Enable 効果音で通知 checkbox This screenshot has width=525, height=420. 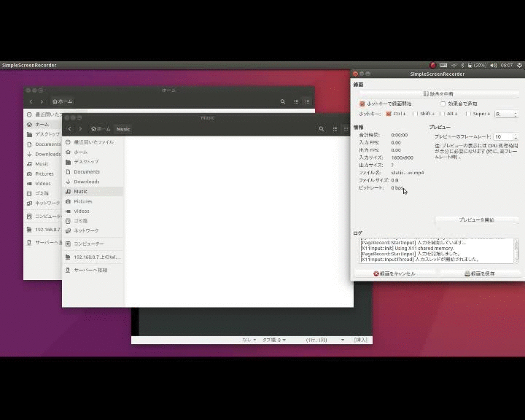click(443, 104)
